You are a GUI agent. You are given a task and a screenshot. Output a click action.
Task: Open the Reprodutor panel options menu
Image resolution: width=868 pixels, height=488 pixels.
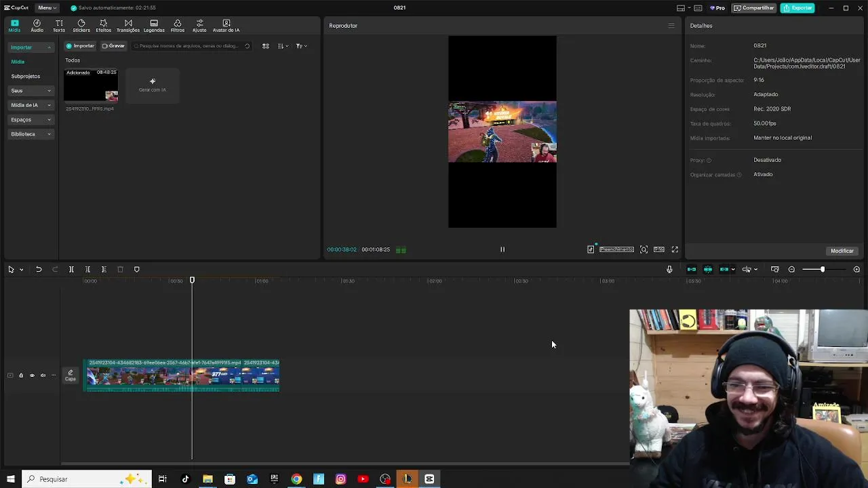coord(671,26)
